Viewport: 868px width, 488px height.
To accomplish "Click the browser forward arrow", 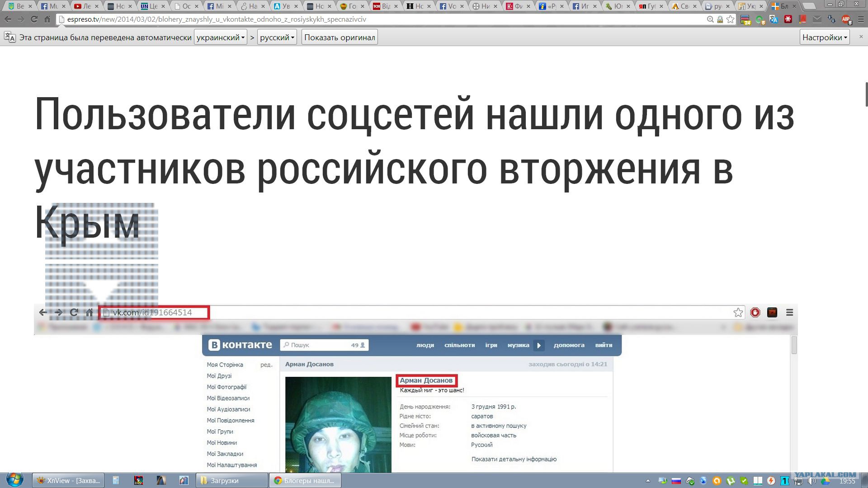I will [x=21, y=19].
